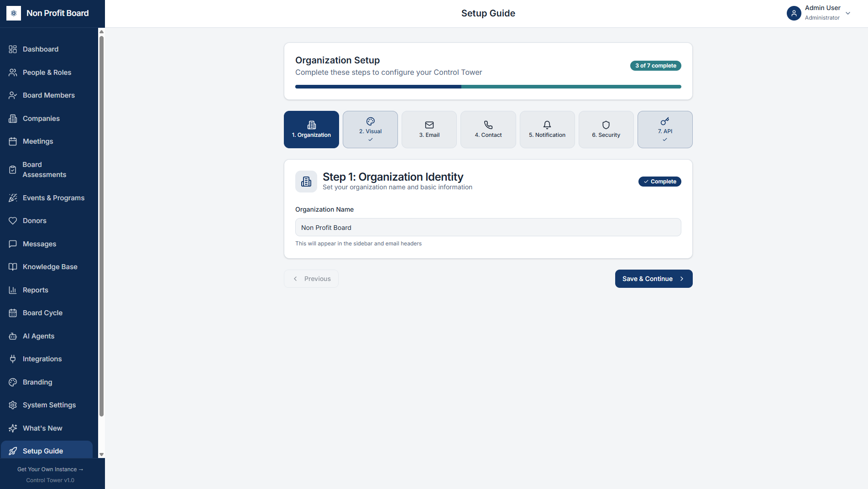868x489 pixels.
Task: Click the Board Cycle calendar icon
Action: pyautogui.click(x=13, y=313)
